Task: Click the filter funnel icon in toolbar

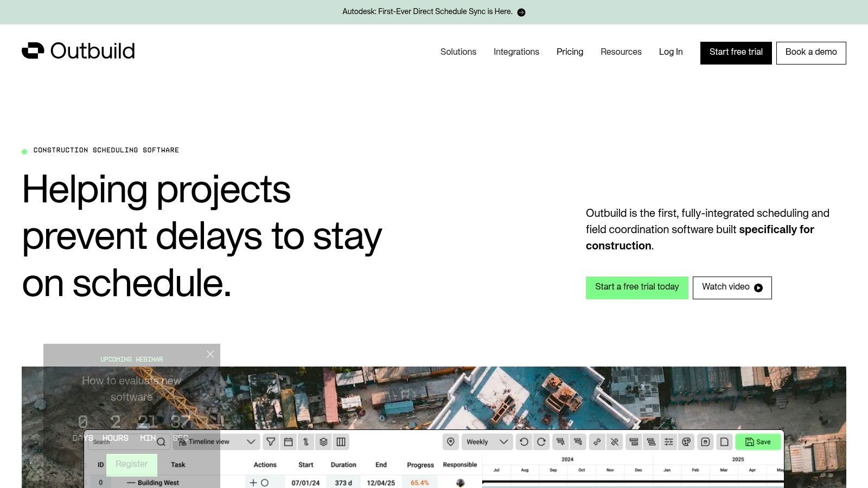Action: point(271,442)
